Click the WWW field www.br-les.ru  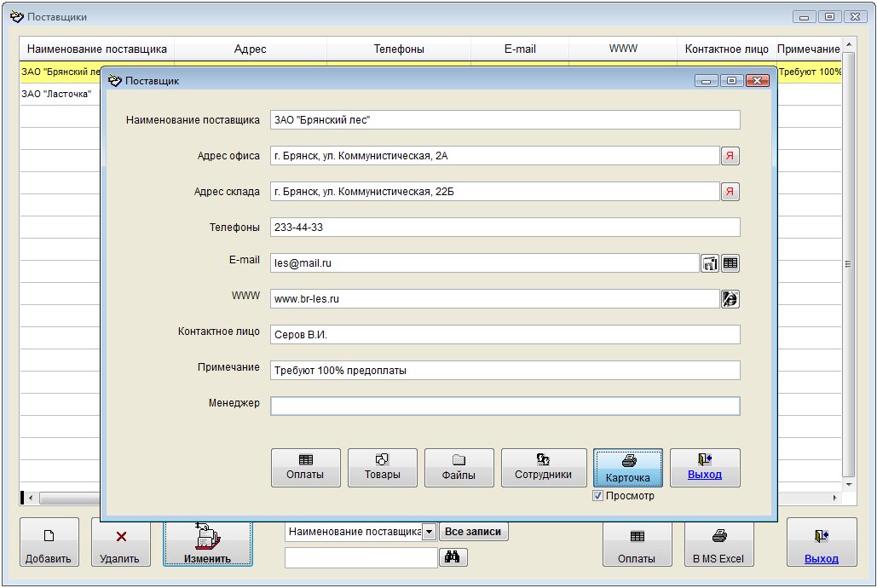495,299
